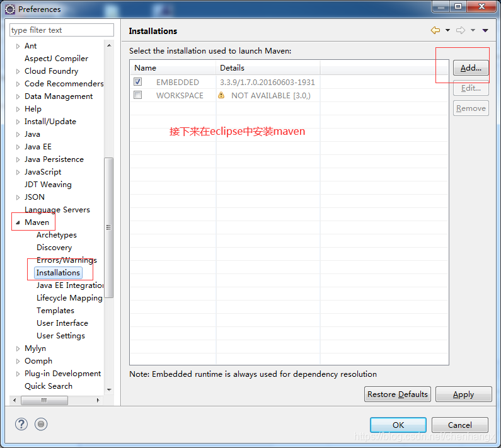The image size is (501, 448).
Task: Expand the Code Recommenders node
Action: pos(18,84)
